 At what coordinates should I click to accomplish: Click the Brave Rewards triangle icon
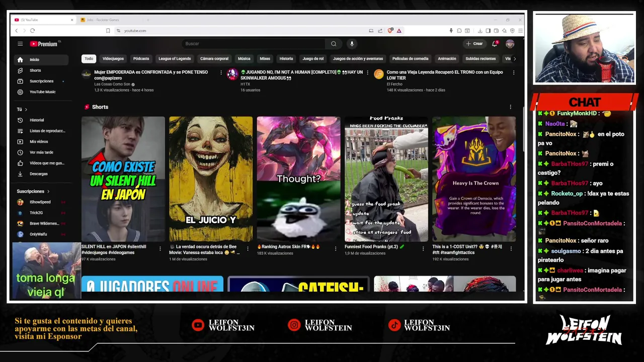pos(399,31)
